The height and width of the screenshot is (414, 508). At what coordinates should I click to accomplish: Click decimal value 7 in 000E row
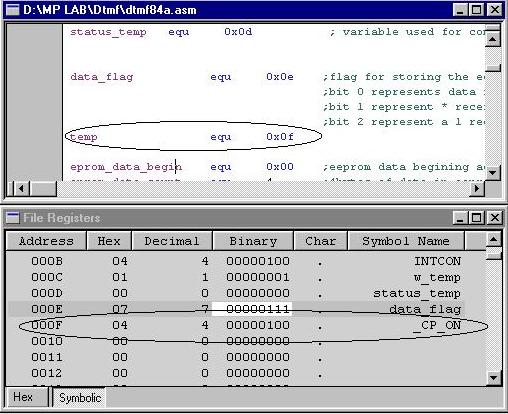205,309
